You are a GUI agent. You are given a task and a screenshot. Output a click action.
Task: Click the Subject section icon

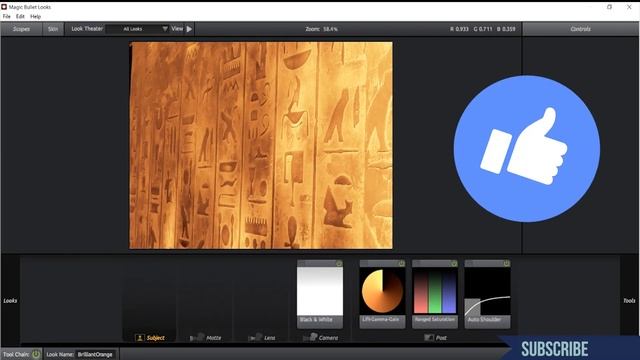click(x=140, y=338)
